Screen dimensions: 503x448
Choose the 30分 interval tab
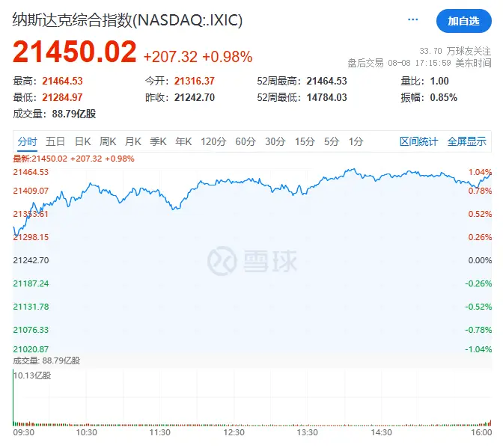pyautogui.click(x=275, y=141)
